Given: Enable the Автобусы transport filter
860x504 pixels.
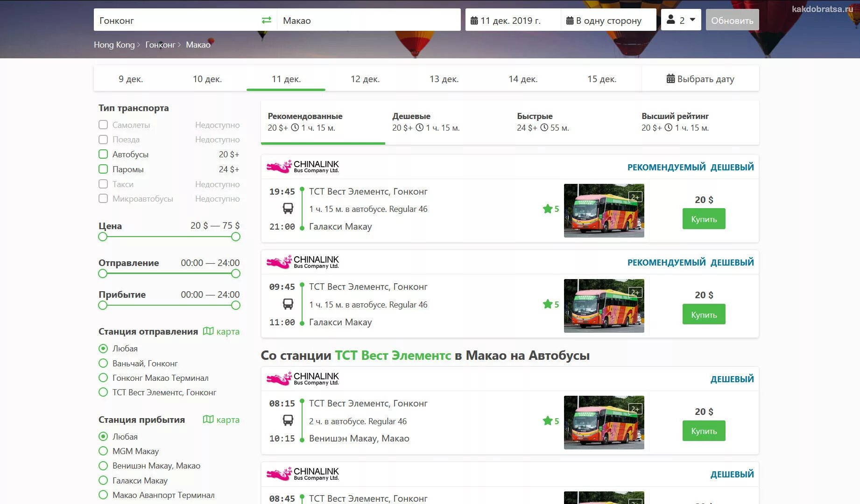Looking at the screenshot, I should [x=103, y=154].
